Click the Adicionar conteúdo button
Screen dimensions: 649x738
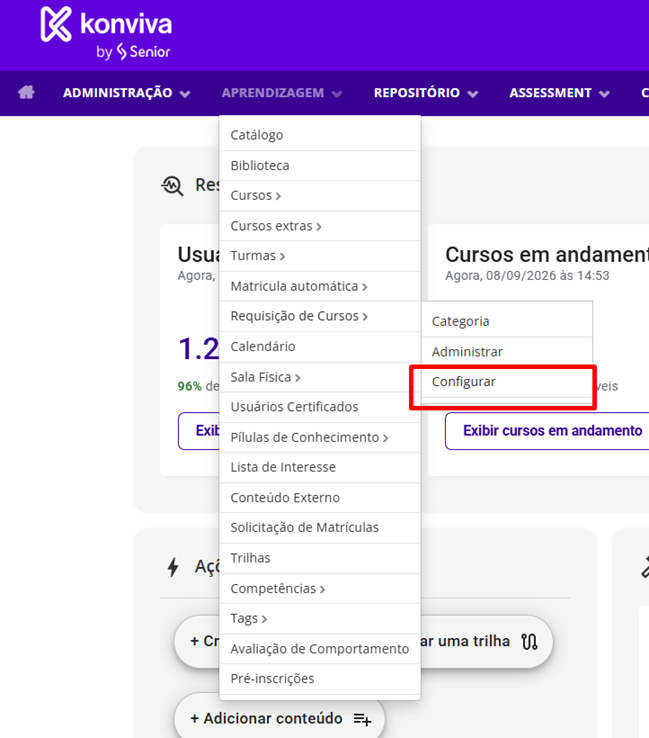[x=280, y=718]
